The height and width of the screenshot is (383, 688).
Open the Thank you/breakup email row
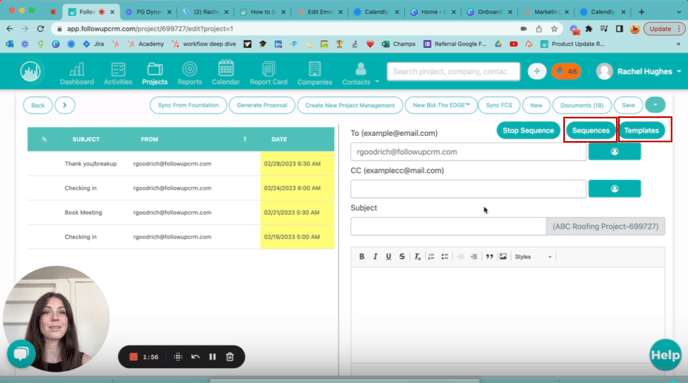[x=181, y=164]
